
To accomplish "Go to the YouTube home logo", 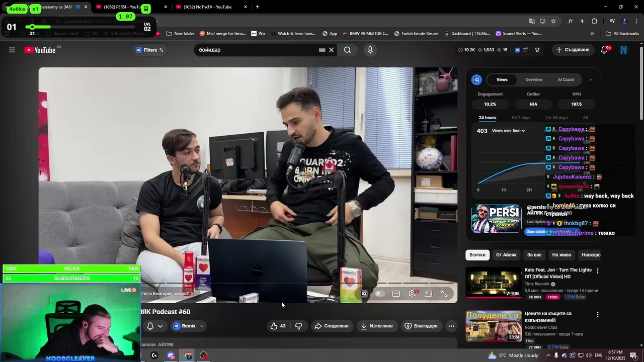I will click(40, 50).
